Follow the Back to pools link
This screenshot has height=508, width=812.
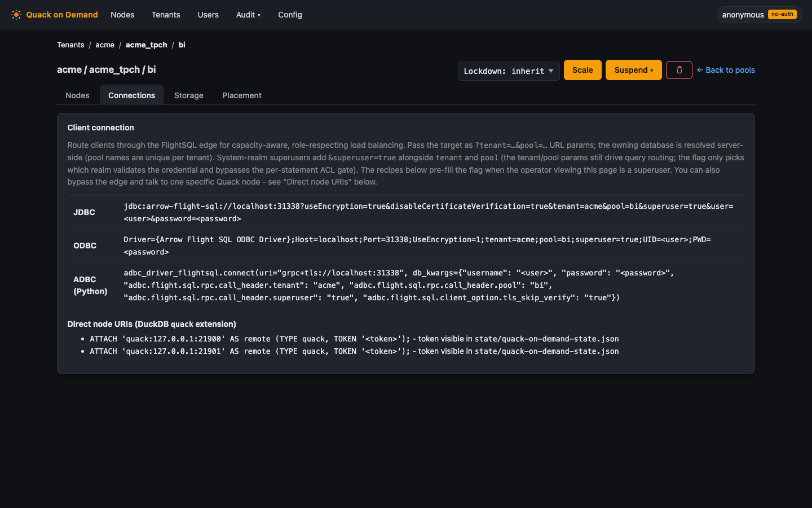click(726, 70)
